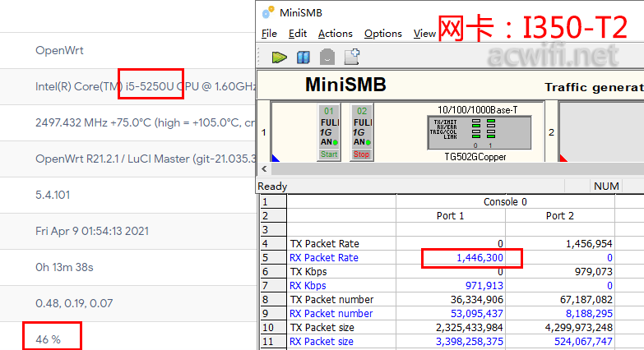Click the 2497.432 MHz temperature line
Screen dimensions: 644x350
[x=146, y=122]
